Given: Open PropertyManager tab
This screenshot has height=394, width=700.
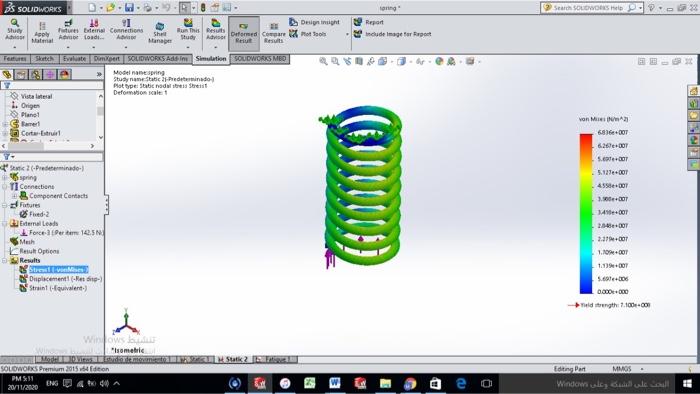Looking at the screenshot, I should (21, 75).
